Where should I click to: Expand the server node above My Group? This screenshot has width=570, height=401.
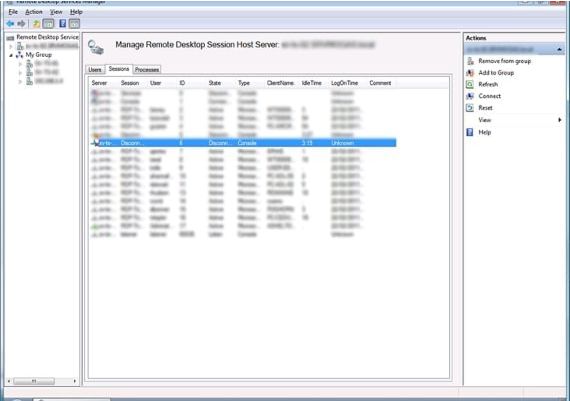pos(11,46)
